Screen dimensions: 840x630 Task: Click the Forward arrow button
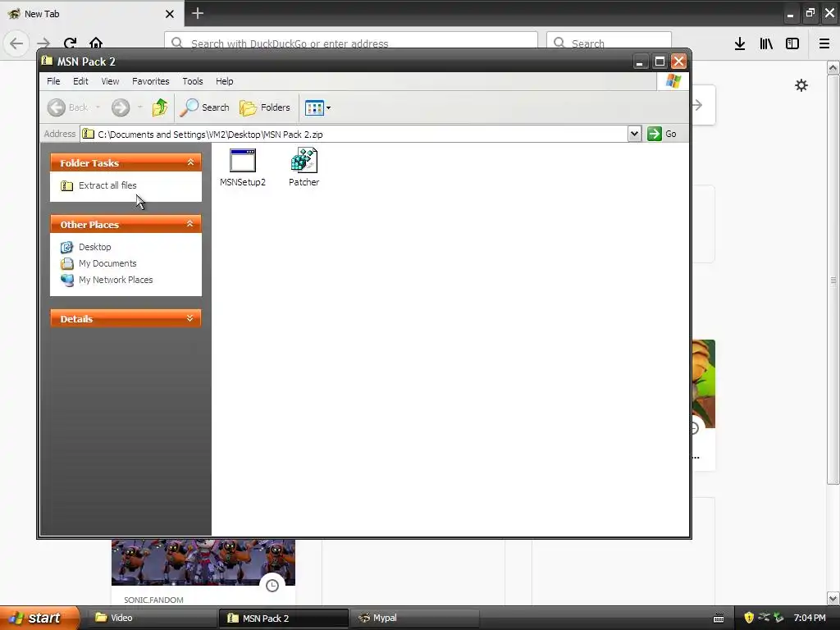(121, 107)
